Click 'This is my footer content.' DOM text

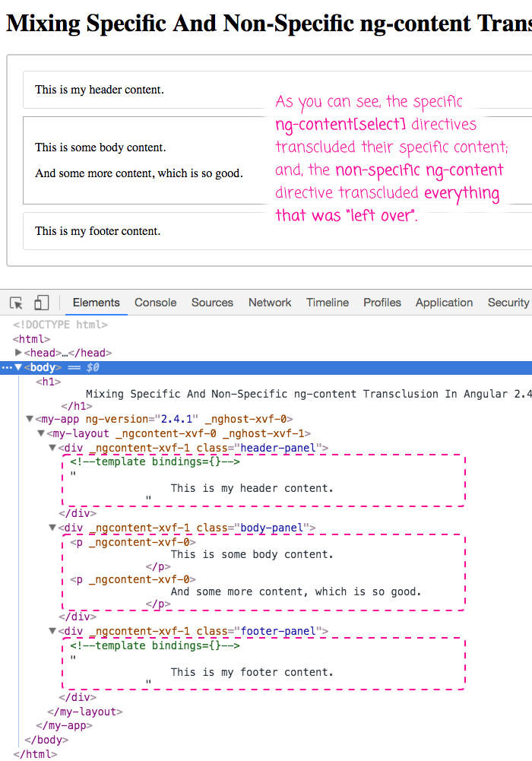(x=252, y=672)
